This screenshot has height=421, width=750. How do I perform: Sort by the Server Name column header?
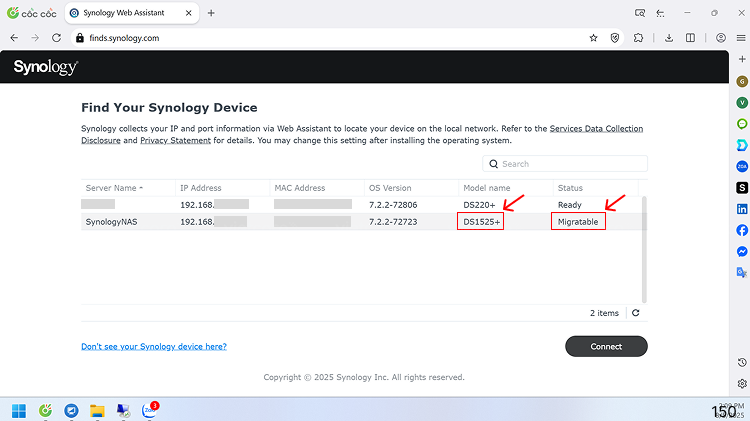tap(114, 188)
